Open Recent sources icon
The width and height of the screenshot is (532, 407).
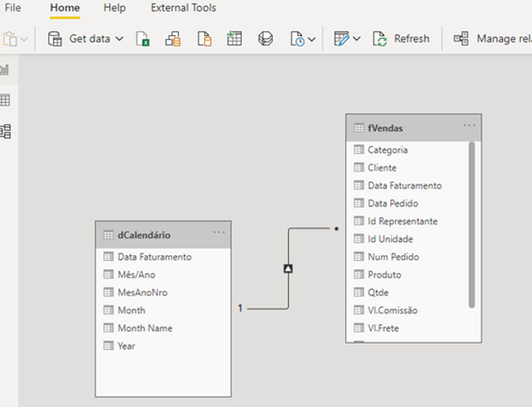coord(297,38)
